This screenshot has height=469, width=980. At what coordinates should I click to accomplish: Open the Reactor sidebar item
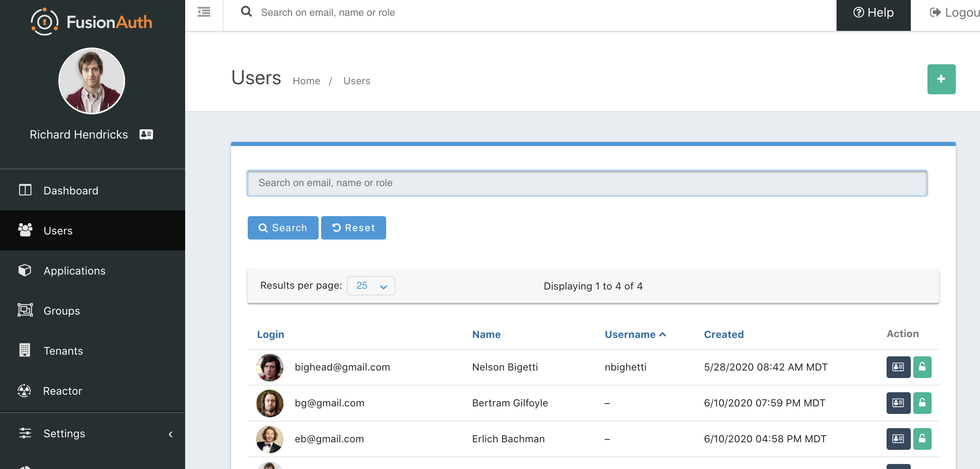[63, 391]
